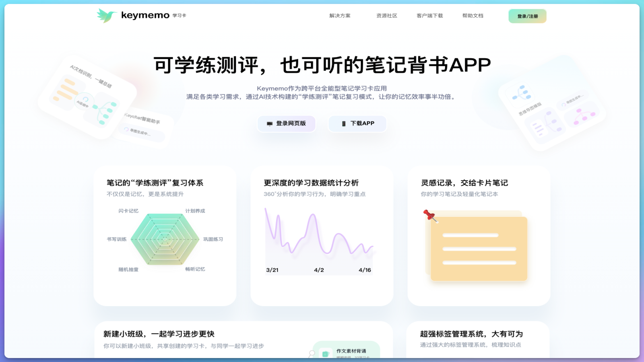Click the 巩固练习 radar label

pyautogui.click(x=213, y=239)
